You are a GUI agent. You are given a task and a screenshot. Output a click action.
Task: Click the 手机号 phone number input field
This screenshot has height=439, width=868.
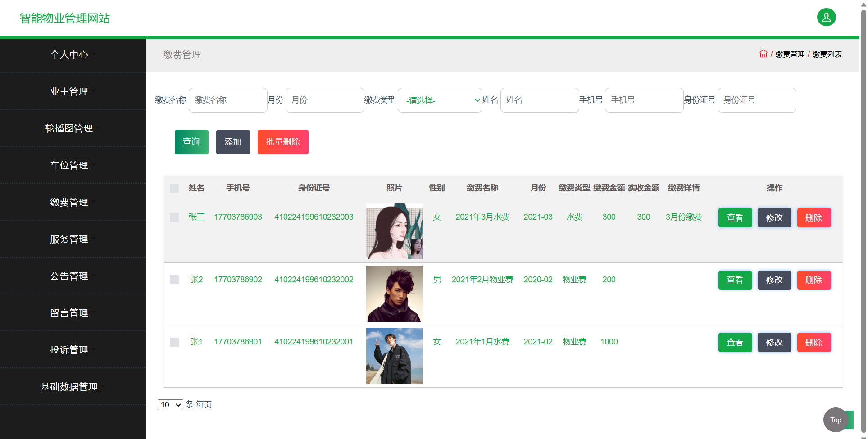[x=644, y=100]
